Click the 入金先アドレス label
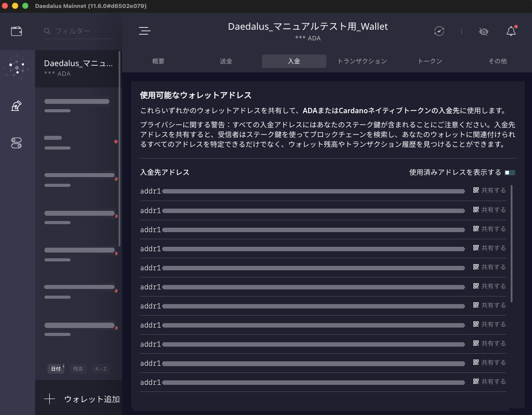Screen dimensions: 532x415 165,172
